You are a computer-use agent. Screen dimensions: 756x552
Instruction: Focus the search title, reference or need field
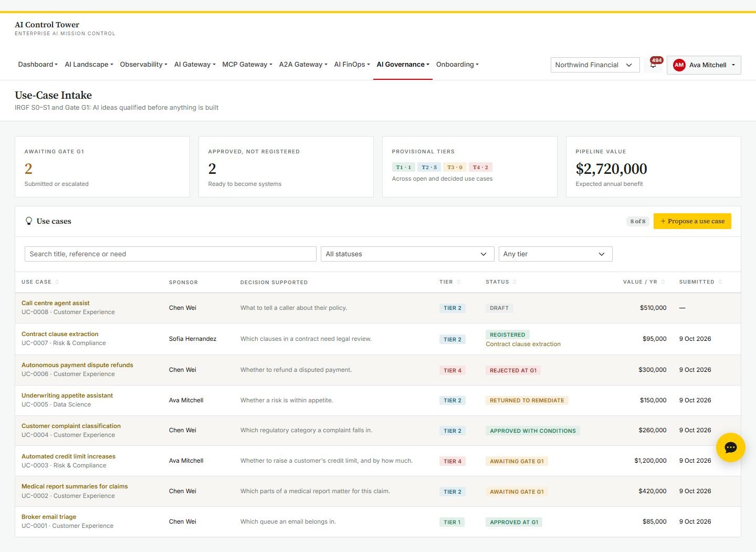click(x=171, y=254)
